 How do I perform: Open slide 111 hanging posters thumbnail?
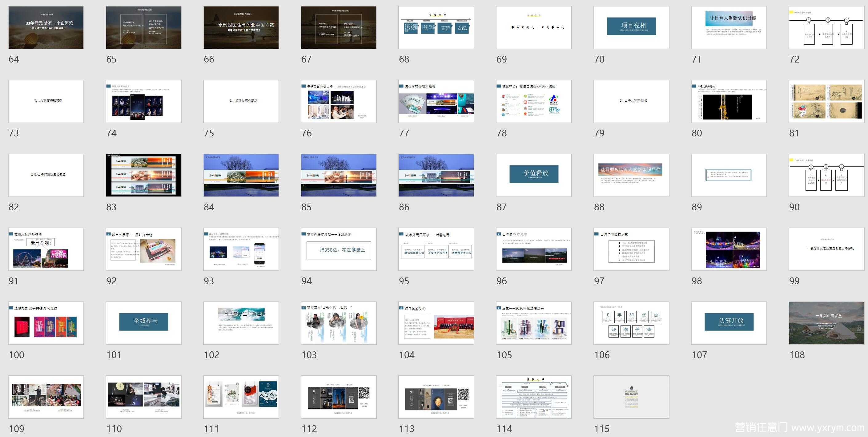point(241,397)
